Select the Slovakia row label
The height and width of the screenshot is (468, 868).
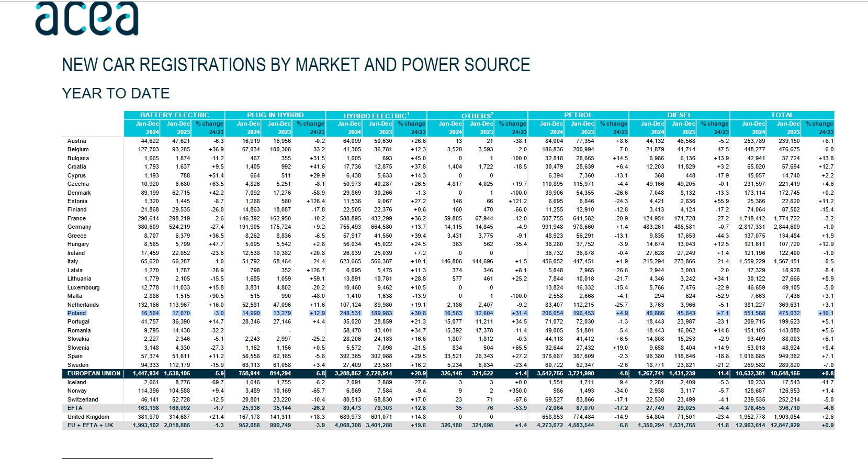pos(78,339)
